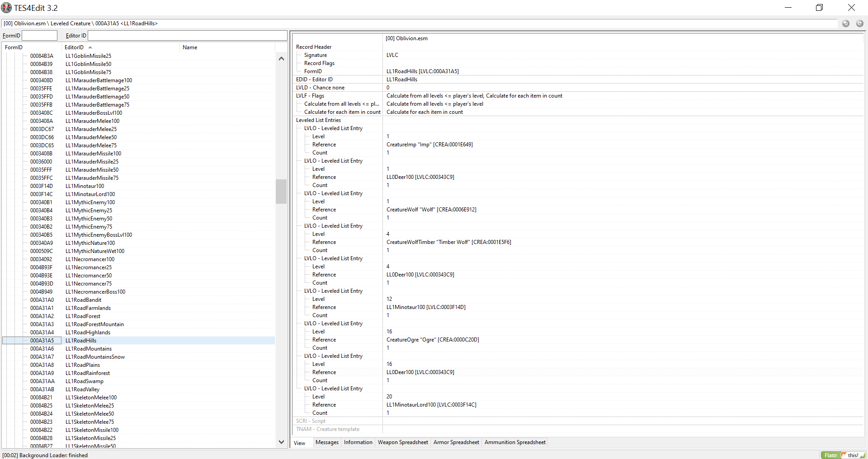
Task: Click FormID cell 0003F14D in the list
Action: click(42, 186)
